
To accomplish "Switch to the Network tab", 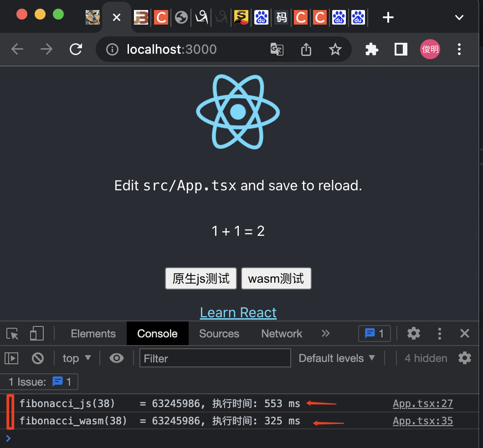I will 282,334.
